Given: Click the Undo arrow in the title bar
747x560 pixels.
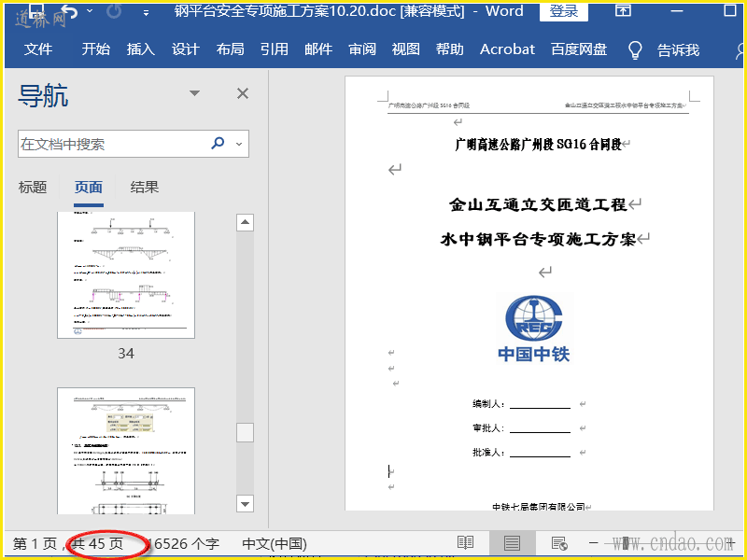Looking at the screenshot, I should (69, 11).
